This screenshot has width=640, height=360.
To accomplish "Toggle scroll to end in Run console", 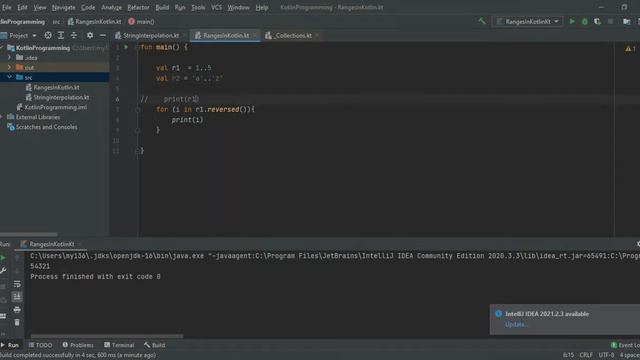I will point(17,296).
